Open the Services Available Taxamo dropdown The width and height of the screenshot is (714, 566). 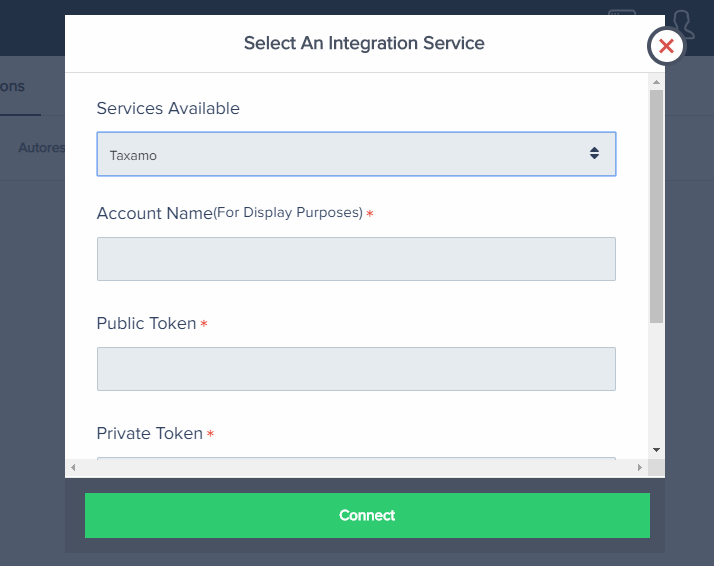[356, 154]
